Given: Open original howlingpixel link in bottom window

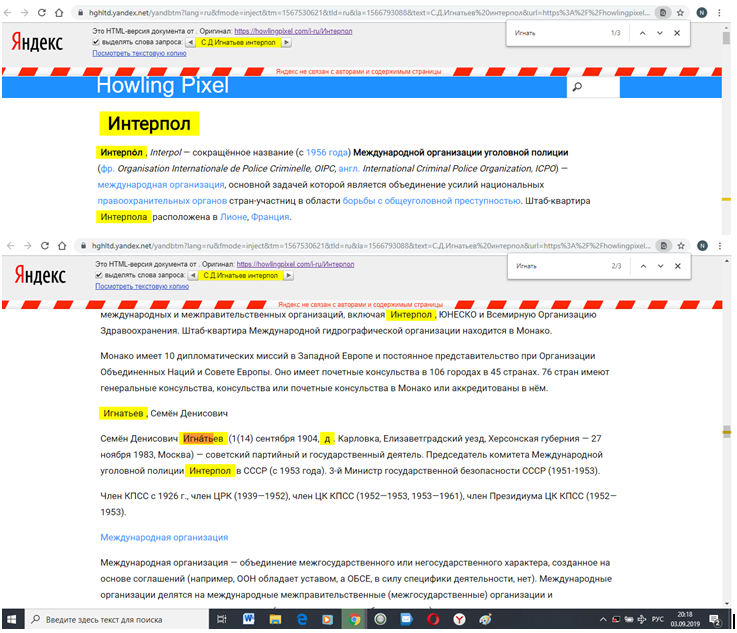Looking at the screenshot, I should 295,264.
